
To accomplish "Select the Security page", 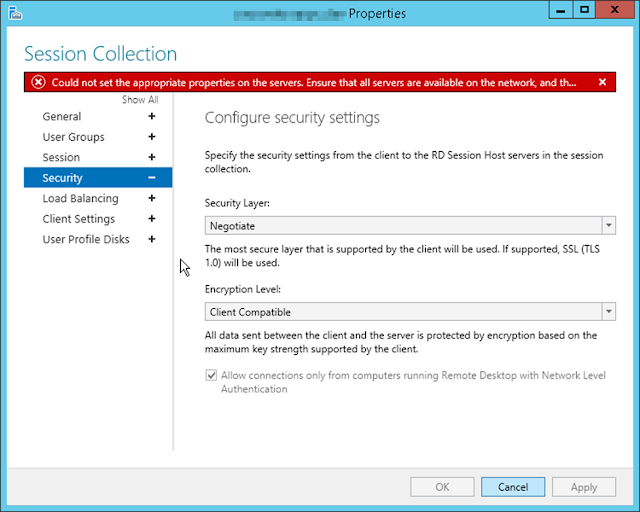I will pyautogui.click(x=98, y=178).
